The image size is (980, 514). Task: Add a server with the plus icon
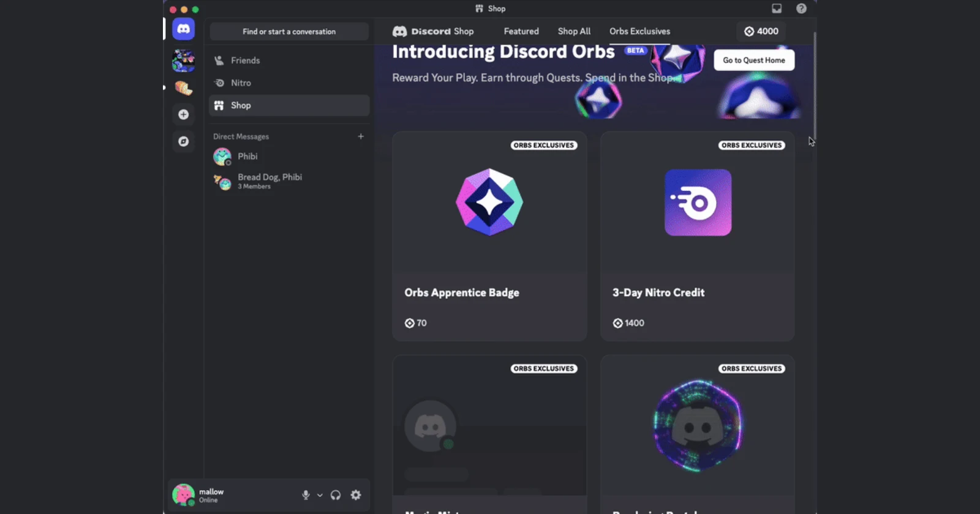tap(183, 114)
